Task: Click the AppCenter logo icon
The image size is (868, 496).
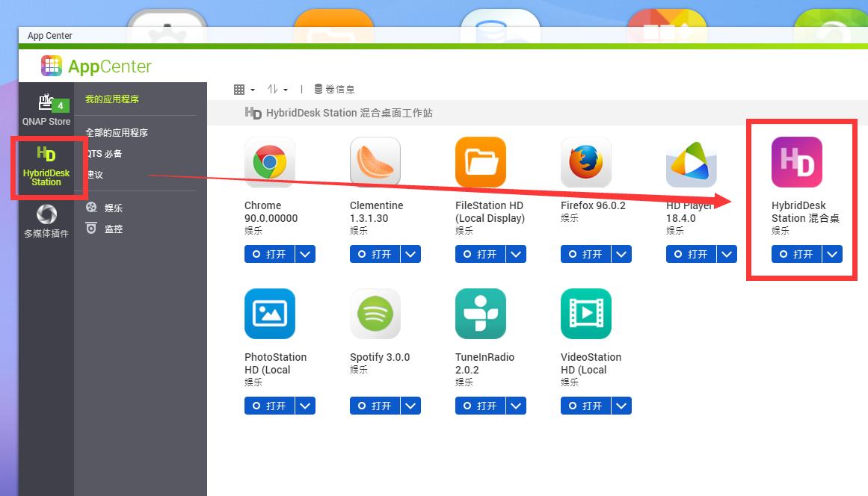Action: (x=52, y=66)
